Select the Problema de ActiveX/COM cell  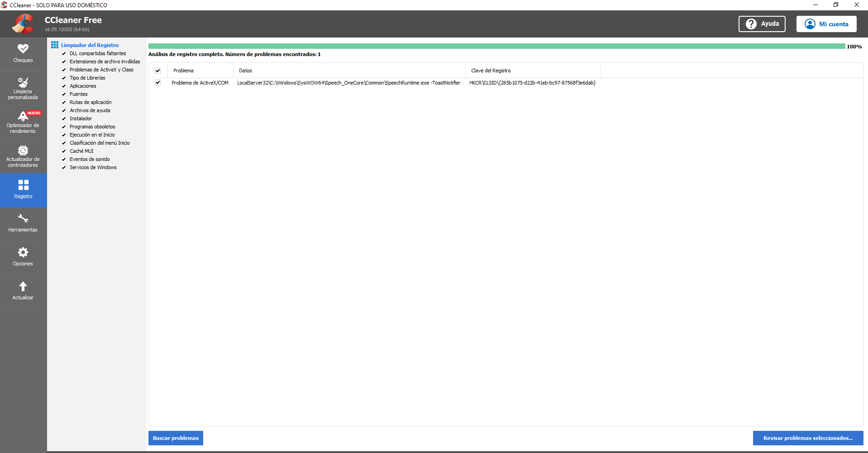click(200, 83)
